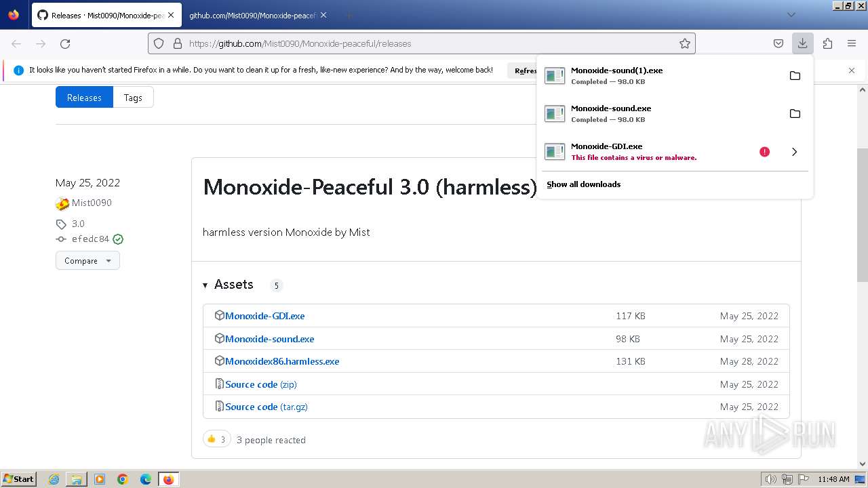Image resolution: width=868 pixels, height=488 pixels.
Task: Click the Mist0090 avatar image
Action: click(62, 203)
